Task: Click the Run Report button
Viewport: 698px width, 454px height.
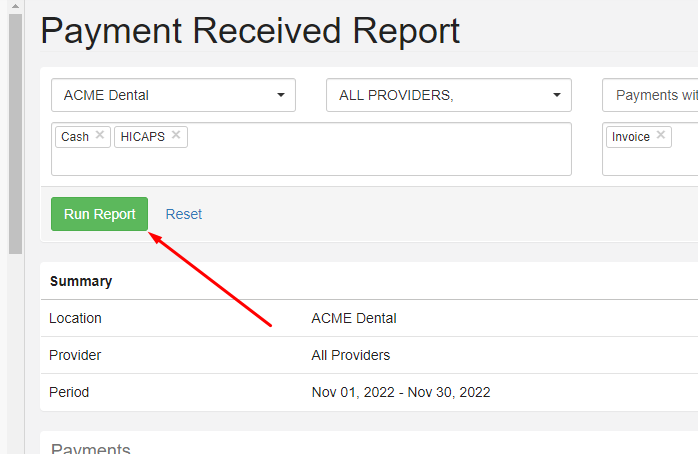Action: point(99,214)
